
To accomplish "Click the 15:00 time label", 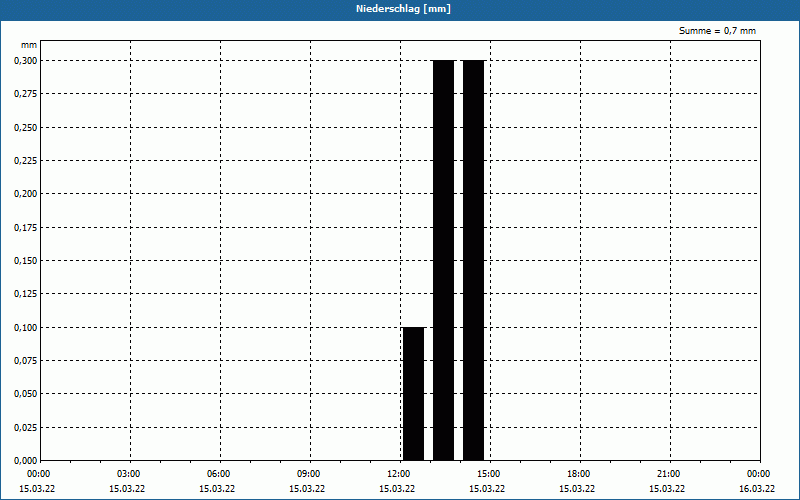I will 489,474.
